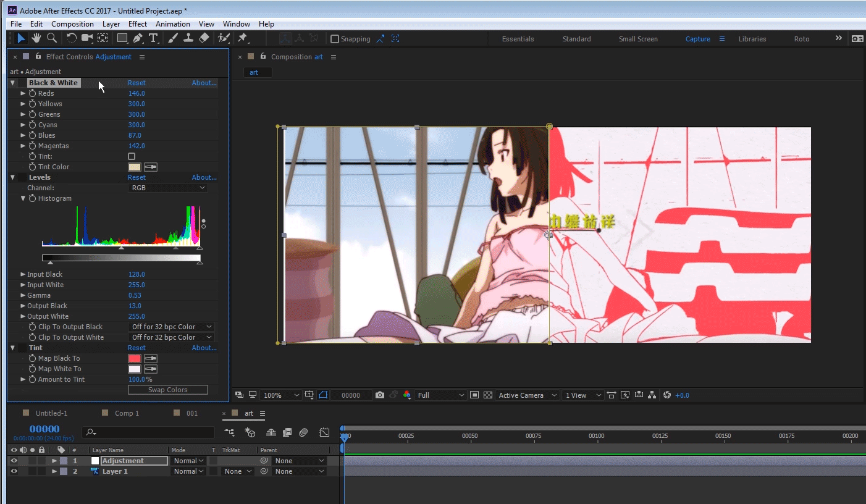
Task: Click the Reds value 146.0
Action: (137, 93)
